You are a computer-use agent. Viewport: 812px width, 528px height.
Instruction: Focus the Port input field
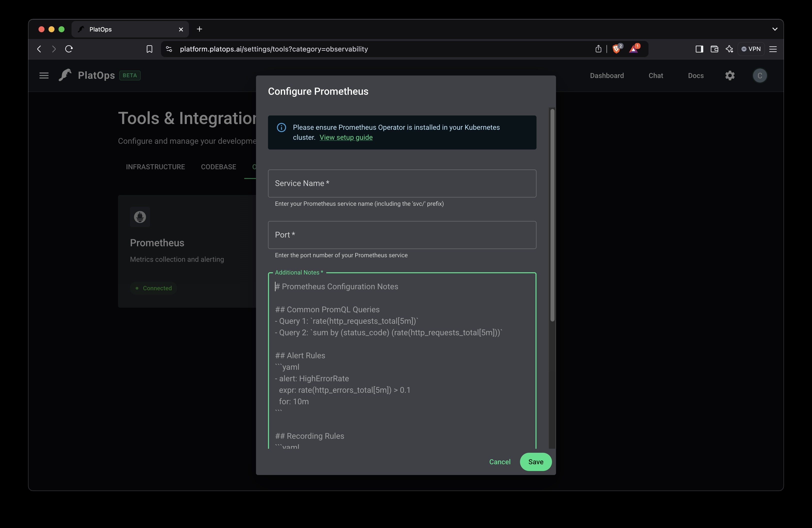click(402, 235)
